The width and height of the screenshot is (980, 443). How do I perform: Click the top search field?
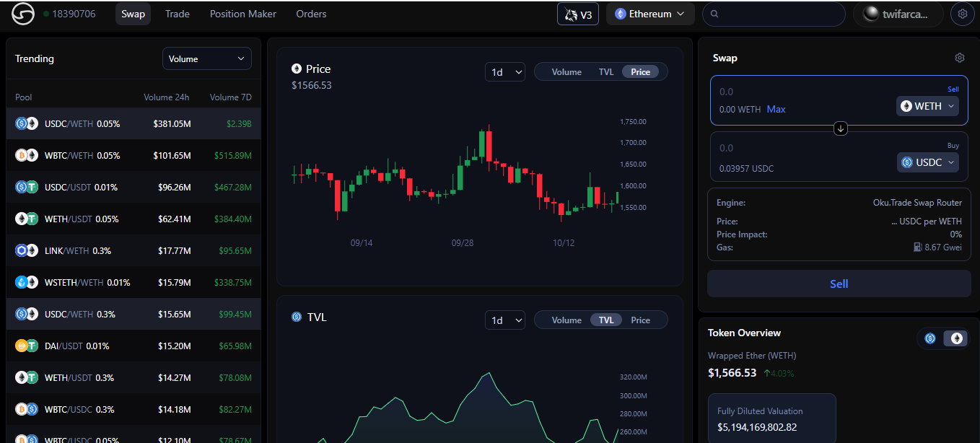774,14
